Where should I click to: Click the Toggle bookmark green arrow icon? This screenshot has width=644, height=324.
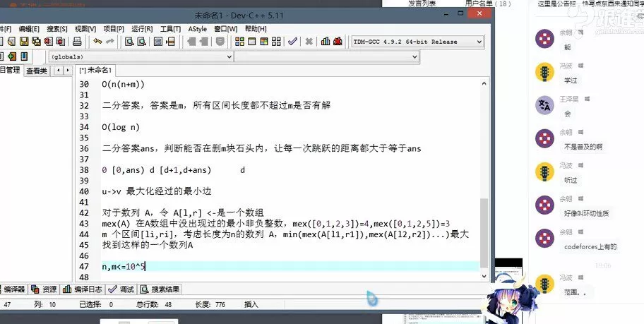coord(12,56)
